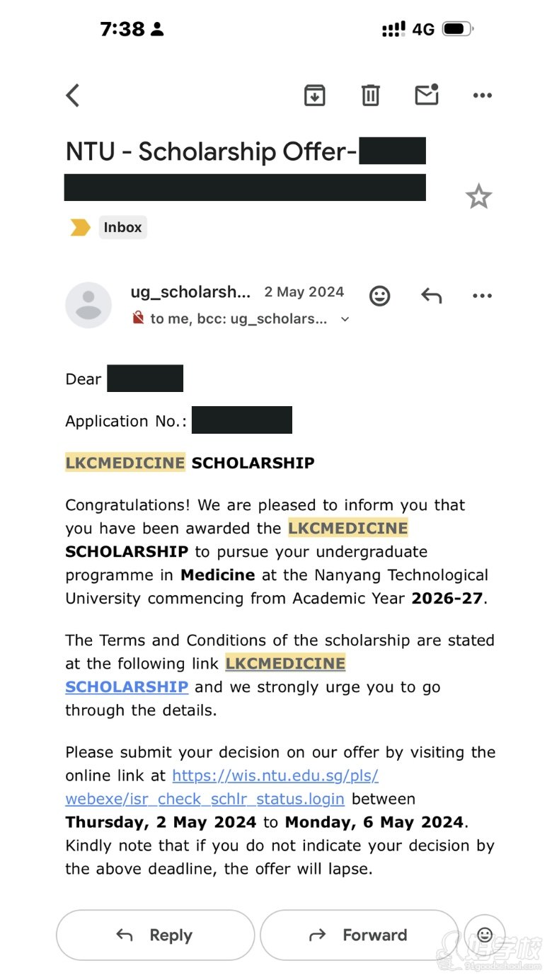This screenshot has height=980, width=552.
Task: Click the yellow importance marker
Action: click(80, 227)
